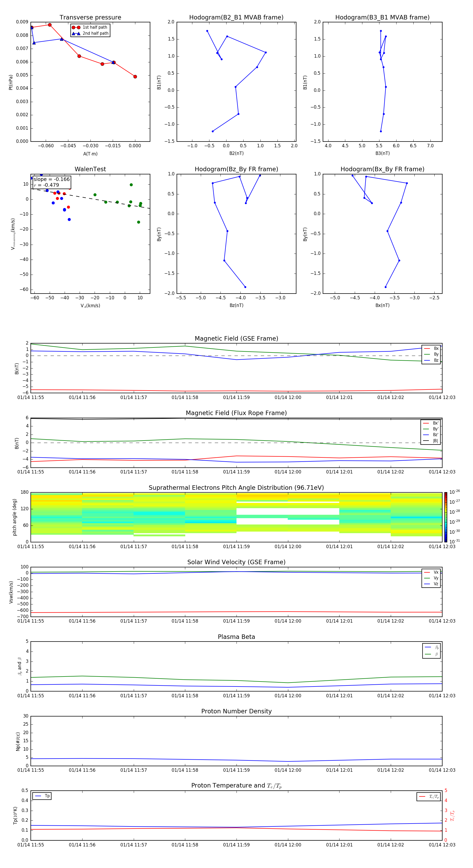Click the Proton Number Density title

236,711
